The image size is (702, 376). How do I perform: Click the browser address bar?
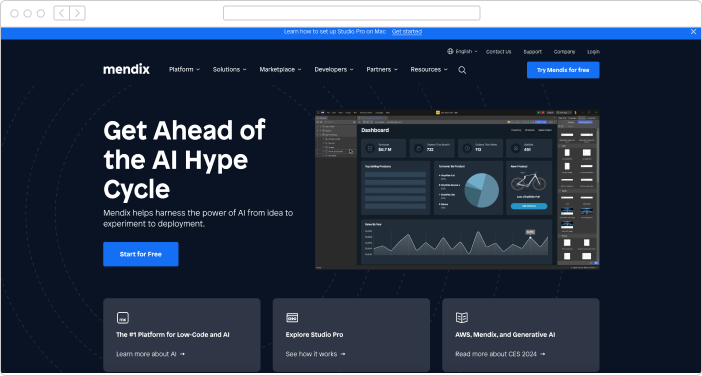pyautogui.click(x=351, y=13)
